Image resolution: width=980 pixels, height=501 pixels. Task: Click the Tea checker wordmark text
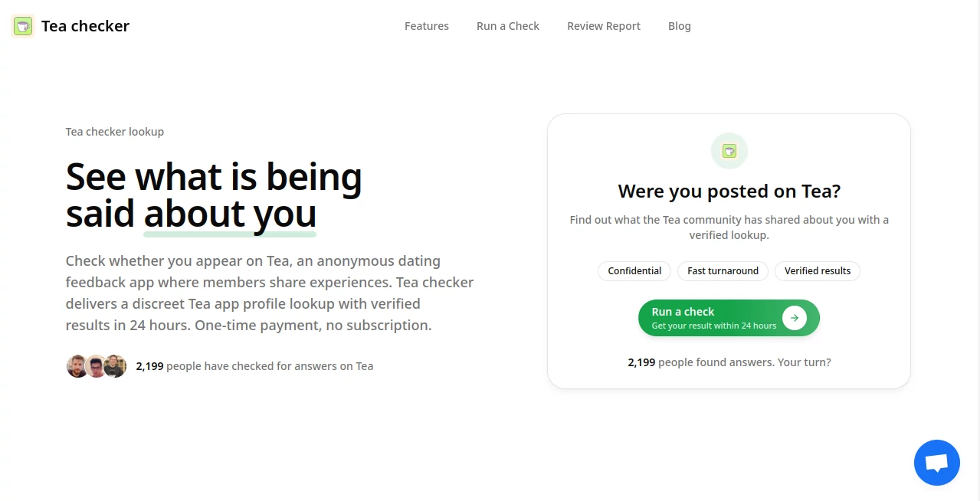[x=85, y=25]
